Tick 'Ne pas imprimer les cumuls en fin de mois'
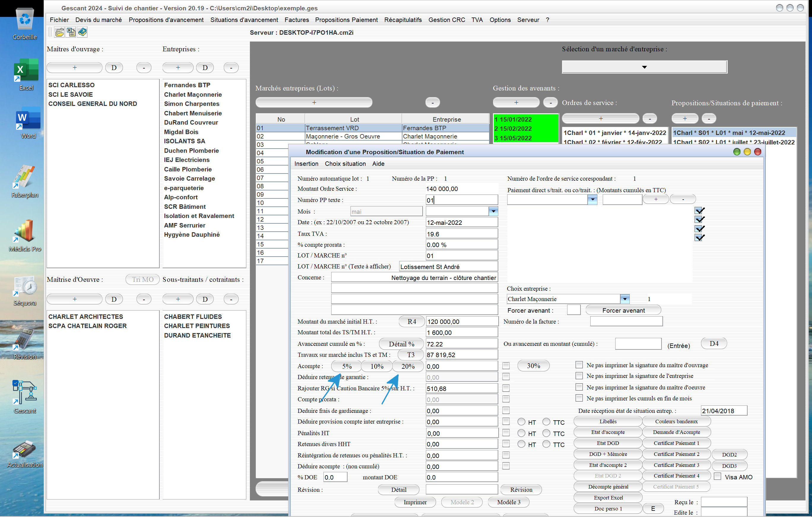The width and height of the screenshot is (812, 517). [579, 398]
